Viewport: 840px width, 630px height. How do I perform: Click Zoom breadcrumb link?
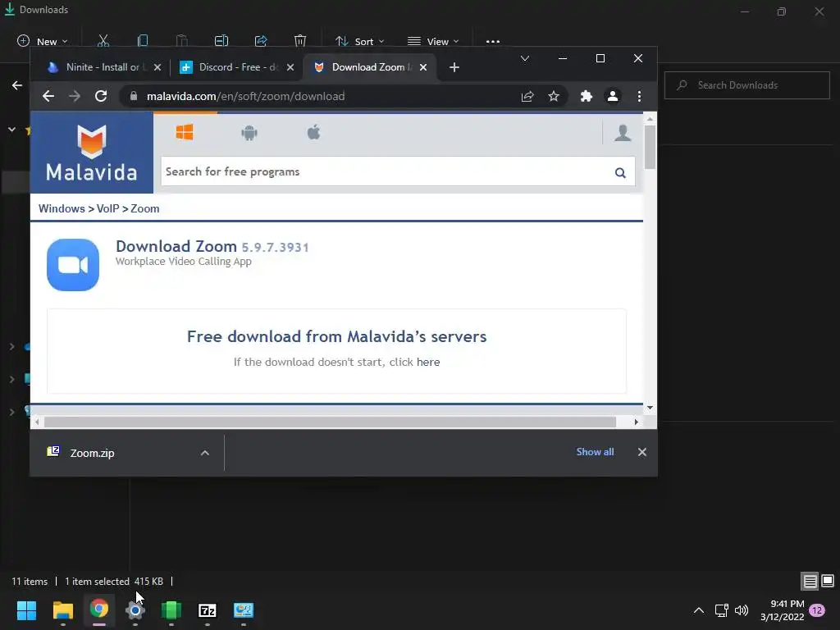144,209
